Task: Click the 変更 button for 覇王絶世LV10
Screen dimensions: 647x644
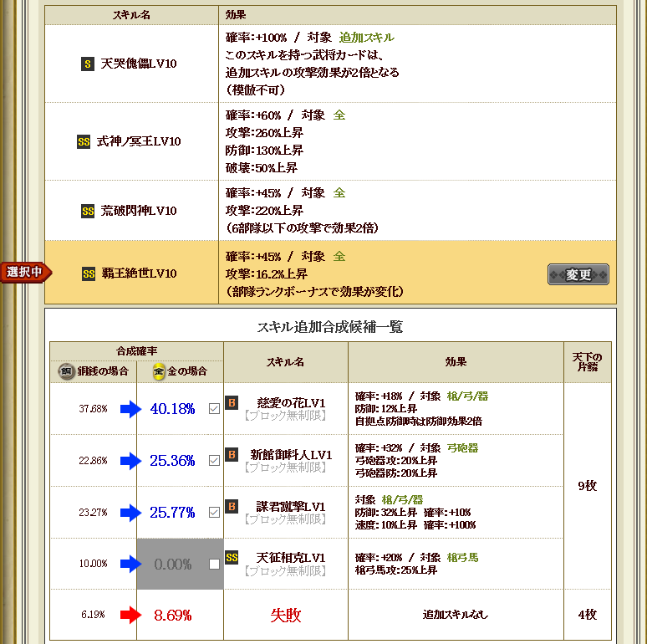Action: (x=578, y=274)
